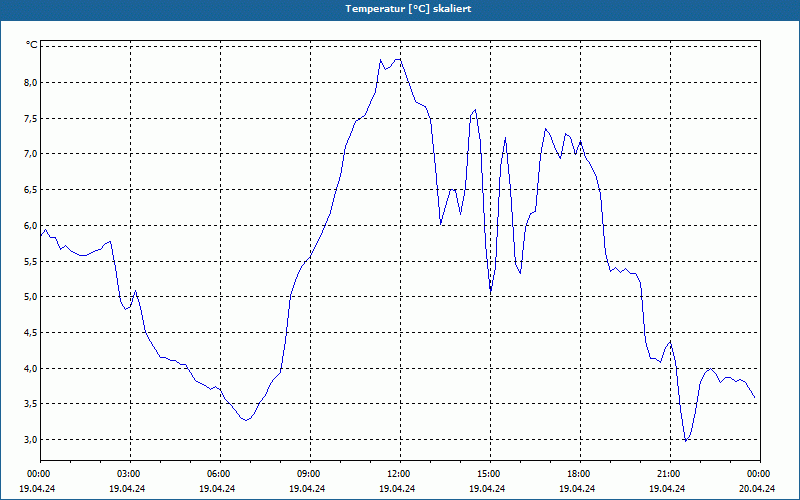Click the 12:00 time axis label

tap(397, 474)
